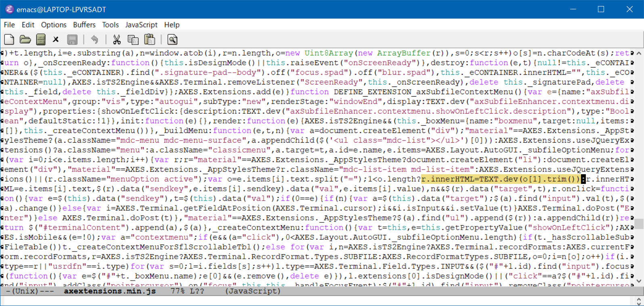Copy selection with the copy icon

pyautogui.click(x=133, y=40)
